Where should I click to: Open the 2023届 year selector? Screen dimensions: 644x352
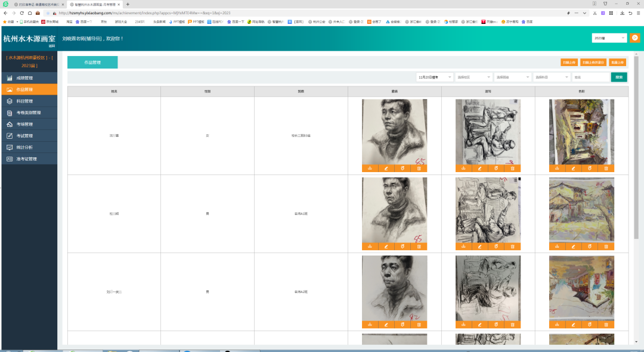[x=609, y=38]
